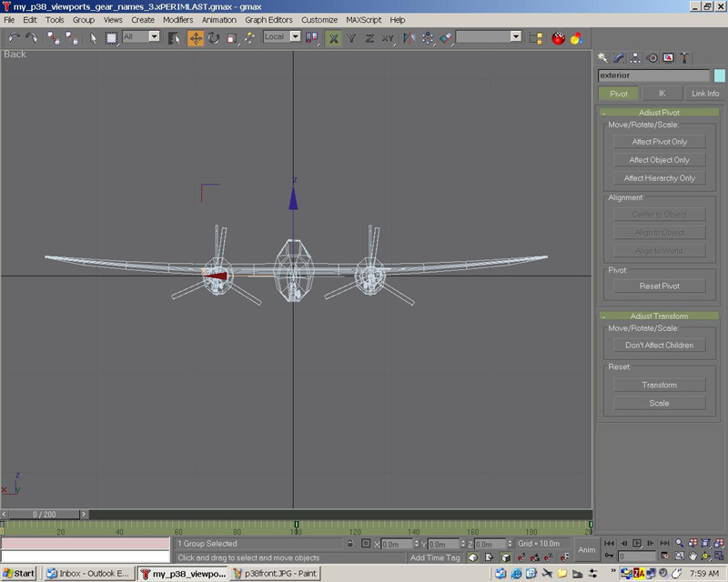Switch to p38front.JPG Paint in taskbar

pos(274,574)
